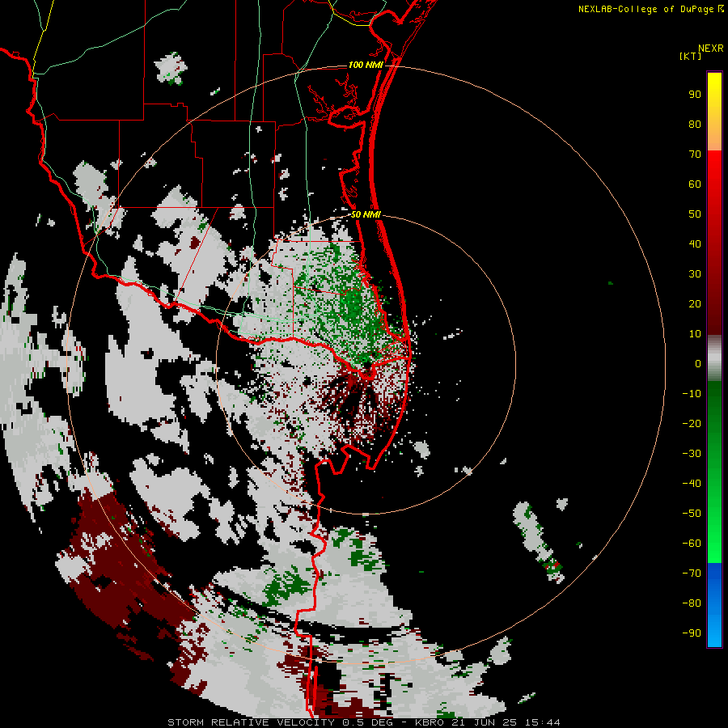Screen dimensions: 728x728
Task: Click the 60 value on the velocity scale
Action: (x=695, y=184)
